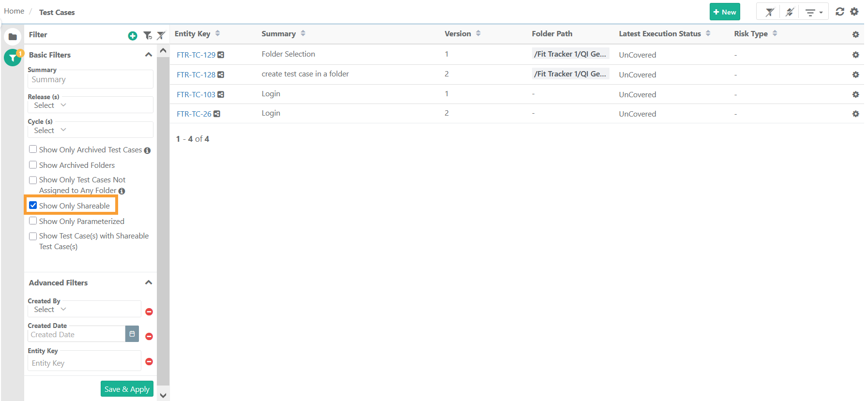Open test case FTR-TC-26
This screenshot has width=868, height=401.
pos(194,114)
